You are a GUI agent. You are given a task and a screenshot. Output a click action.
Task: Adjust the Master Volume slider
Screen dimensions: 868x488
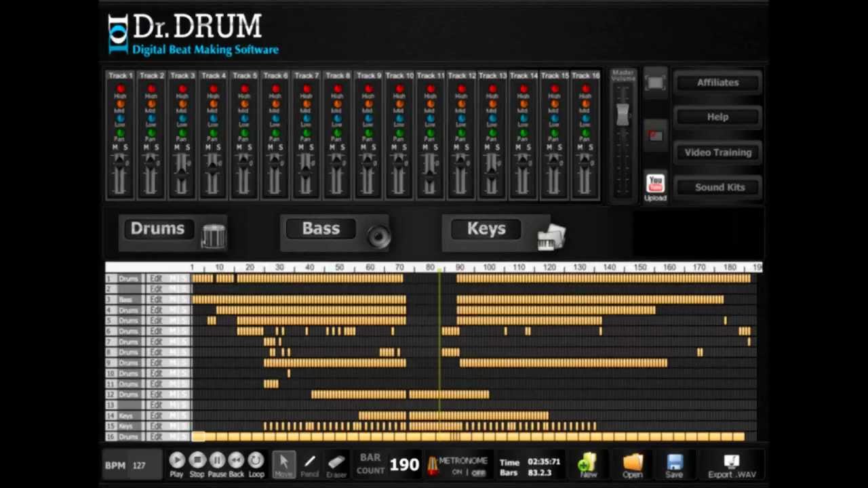pyautogui.click(x=623, y=115)
